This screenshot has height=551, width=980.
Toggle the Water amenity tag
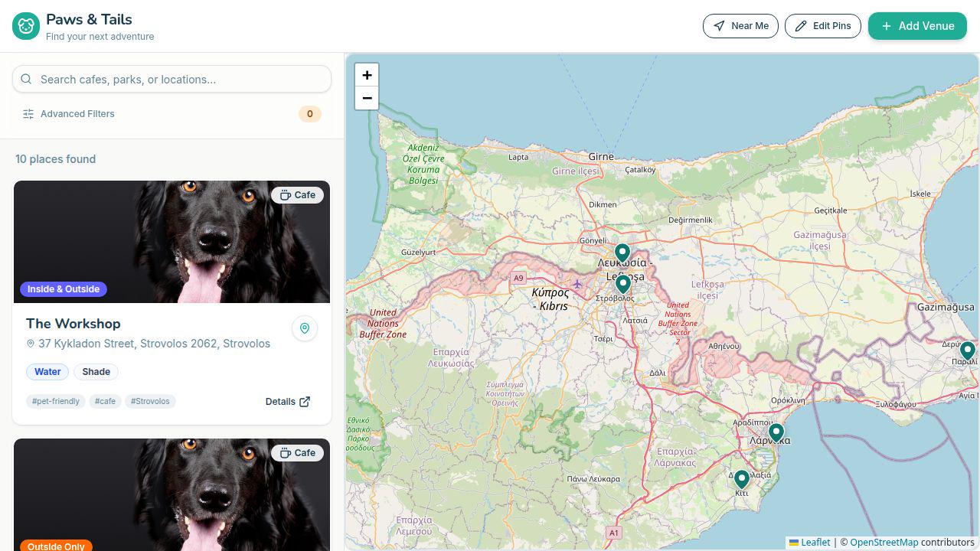coord(47,372)
